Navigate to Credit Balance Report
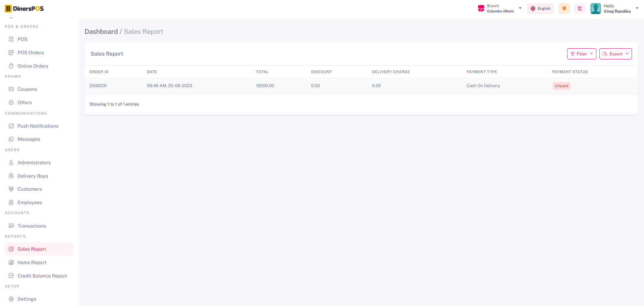This screenshot has height=306, width=644. pyautogui.click(x=42, y=276)
